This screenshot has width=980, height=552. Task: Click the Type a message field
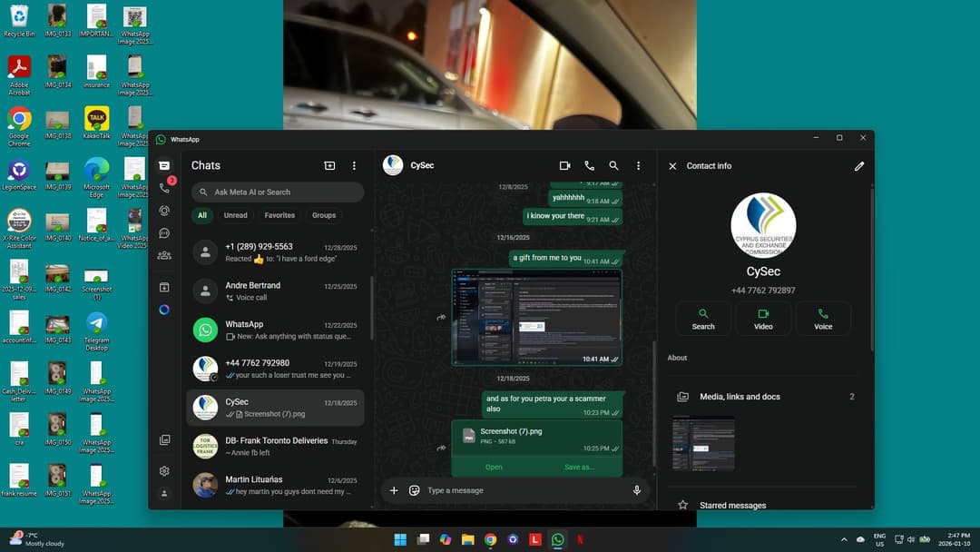click(x=525, y=491)
